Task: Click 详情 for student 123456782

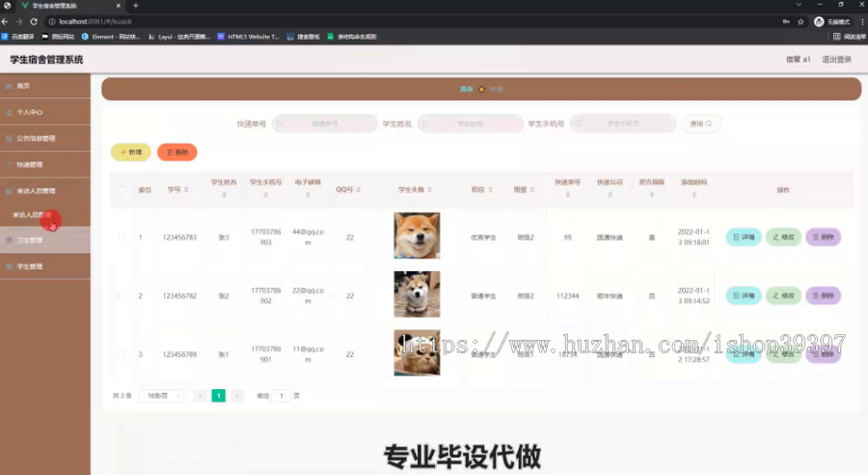Action: point(744,296)
